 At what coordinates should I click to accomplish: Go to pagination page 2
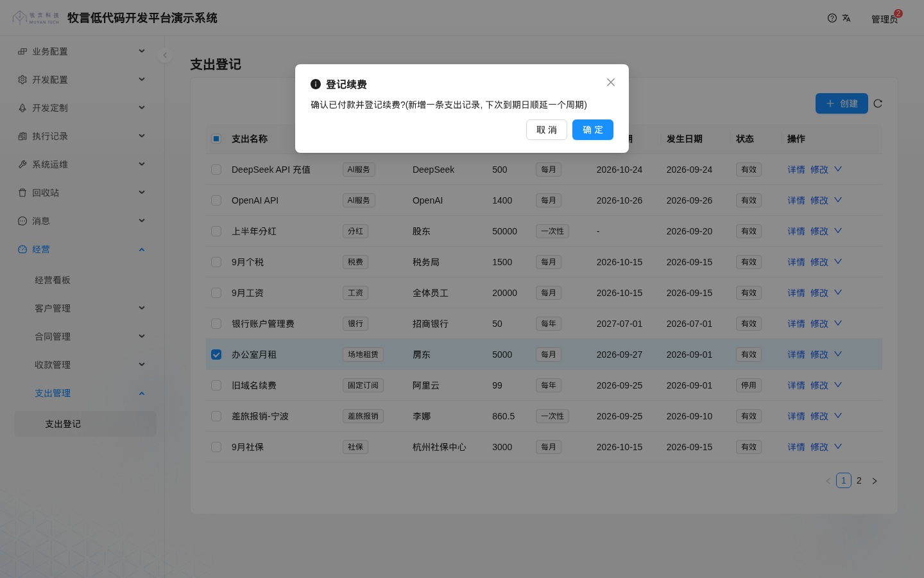859,480
